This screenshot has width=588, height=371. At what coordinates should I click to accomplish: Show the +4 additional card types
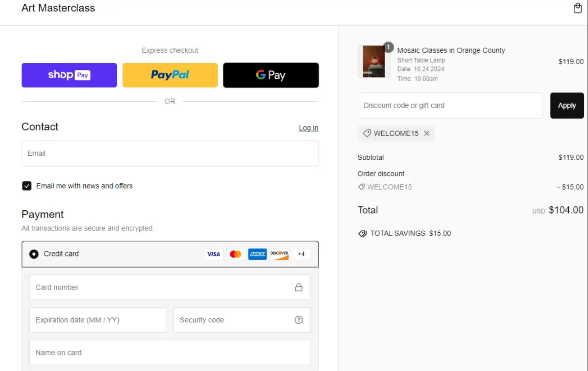[301, 254]
